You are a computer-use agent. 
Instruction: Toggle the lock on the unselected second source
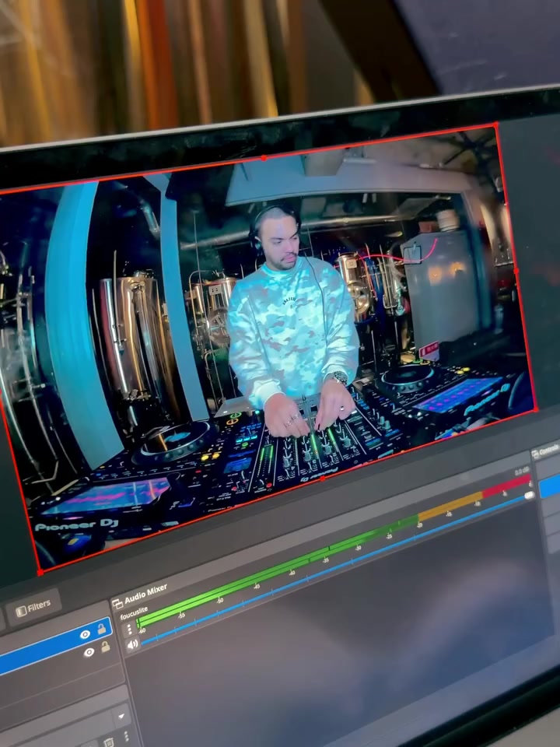[x=105, y=647]
